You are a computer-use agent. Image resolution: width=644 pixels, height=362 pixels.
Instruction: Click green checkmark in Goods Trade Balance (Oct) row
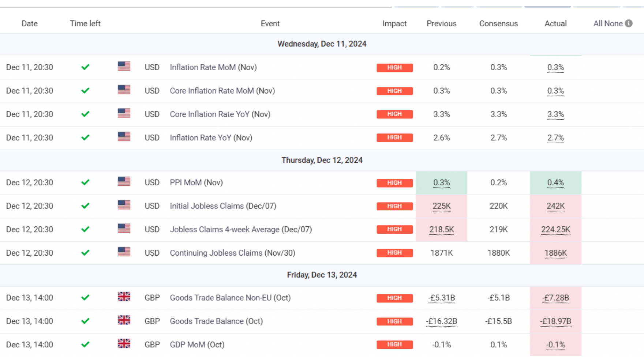85,321
